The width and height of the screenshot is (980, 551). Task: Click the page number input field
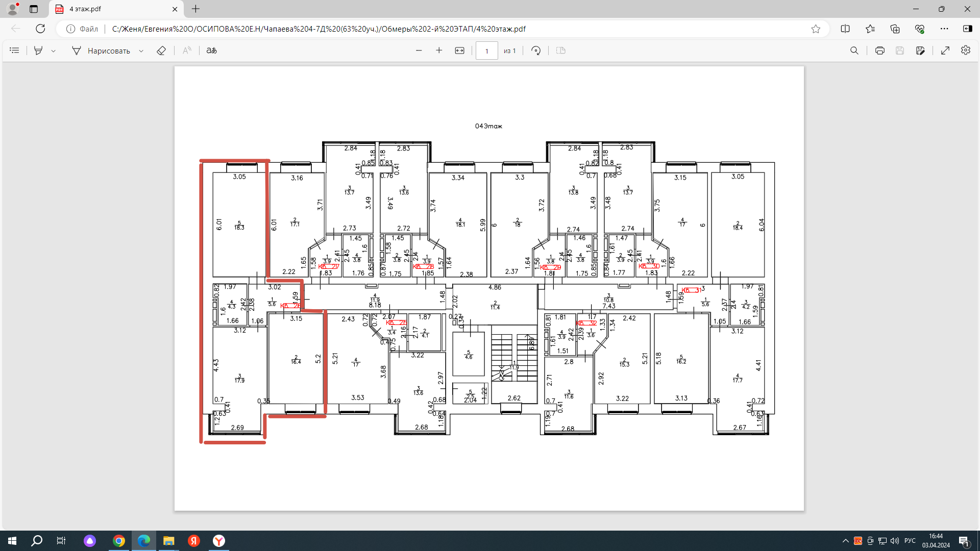click(x=486, y=51)
